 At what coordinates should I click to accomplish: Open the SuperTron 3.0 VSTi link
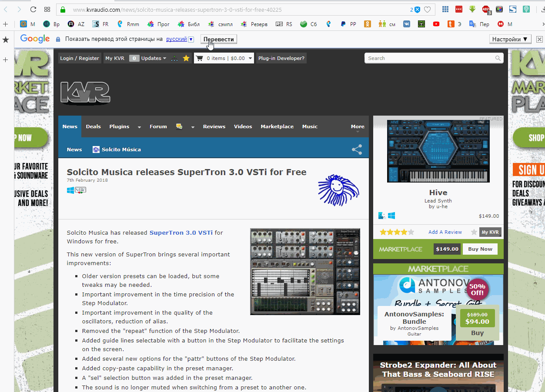tap(181, 233)
